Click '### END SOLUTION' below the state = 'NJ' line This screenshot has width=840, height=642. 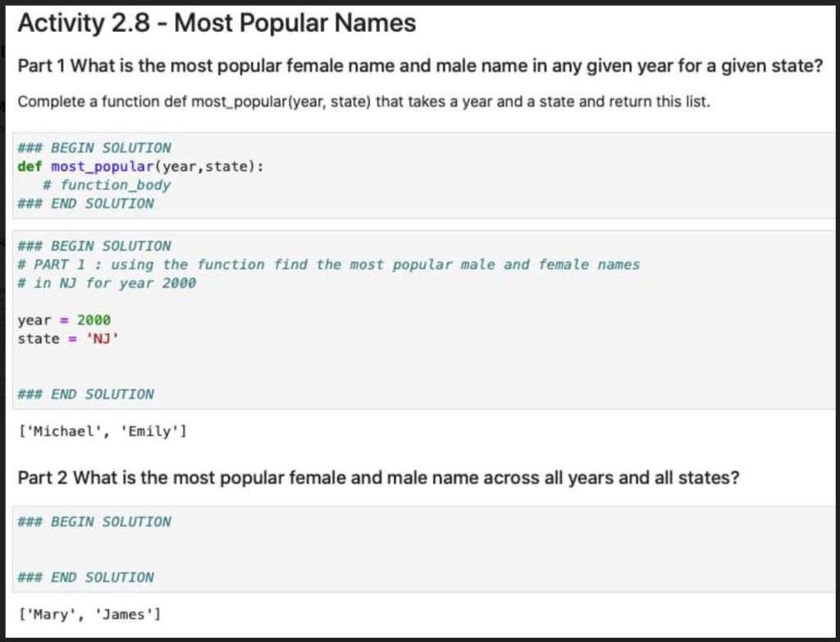coord(85,394)
